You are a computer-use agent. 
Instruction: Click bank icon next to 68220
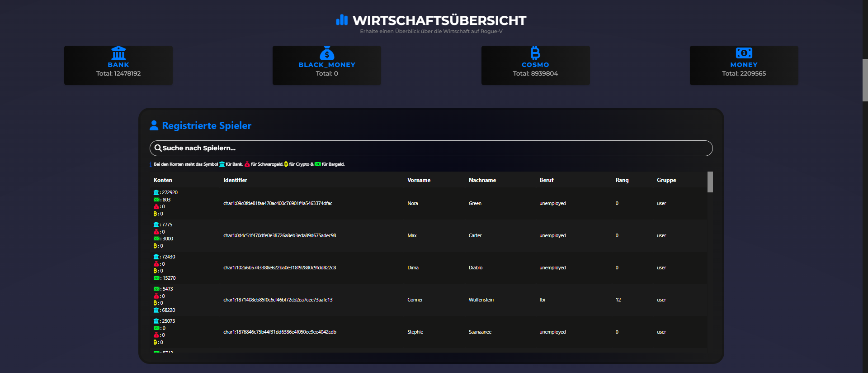(x=156, y=310)
